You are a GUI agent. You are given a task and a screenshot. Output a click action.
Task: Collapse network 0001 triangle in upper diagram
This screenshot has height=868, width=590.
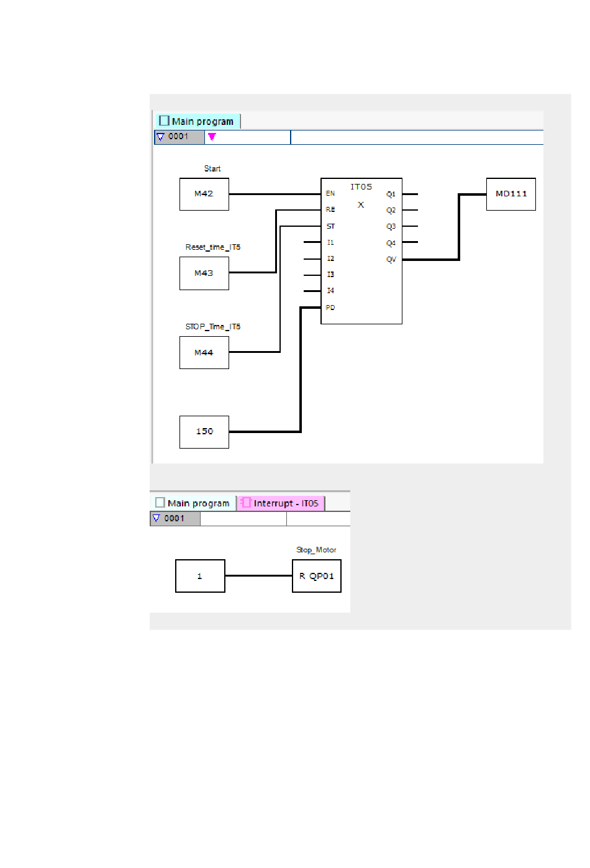pyautogui.click(x=160, y=137)
